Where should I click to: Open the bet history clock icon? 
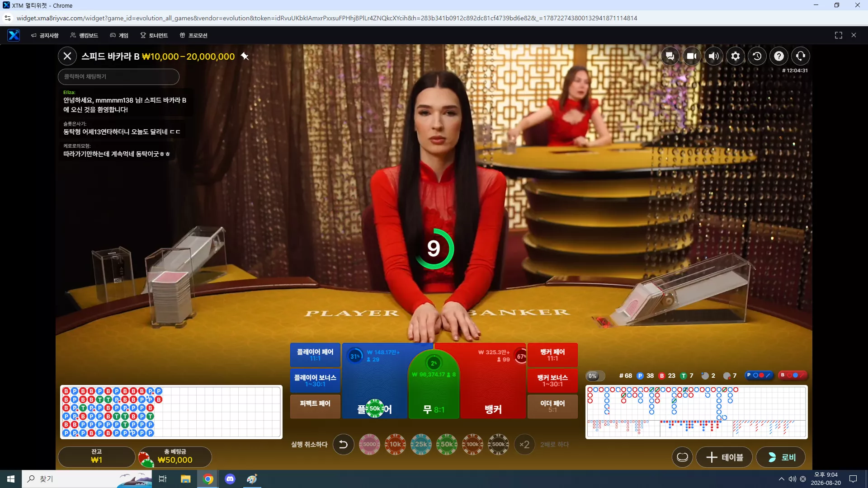coord(757,56)
